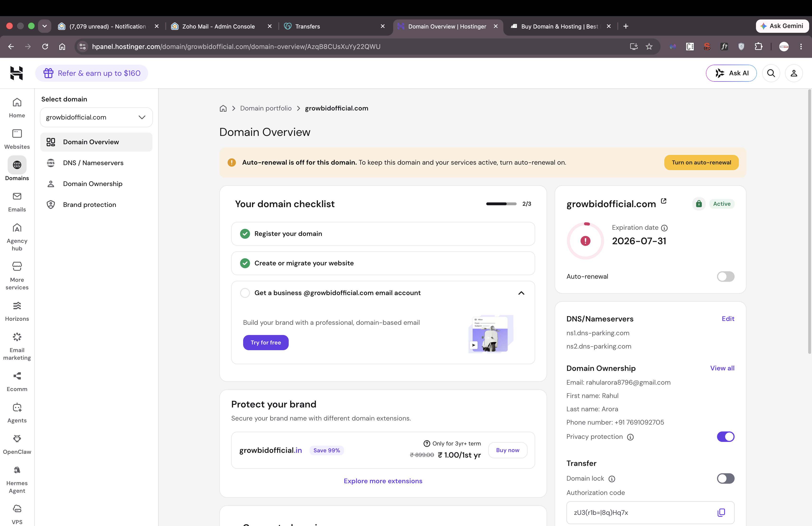Image resolution: width=812 pixels, height=526 pixels.
Task: Open VPS in the sidebar
Action: [x=17, y=515]
